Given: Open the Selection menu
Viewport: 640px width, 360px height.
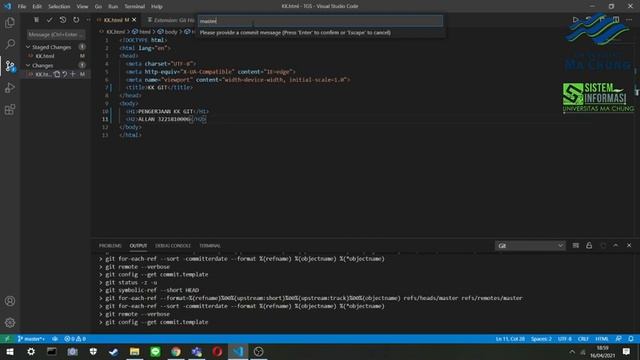Looking at the screenshot, I should pos(59,7).
